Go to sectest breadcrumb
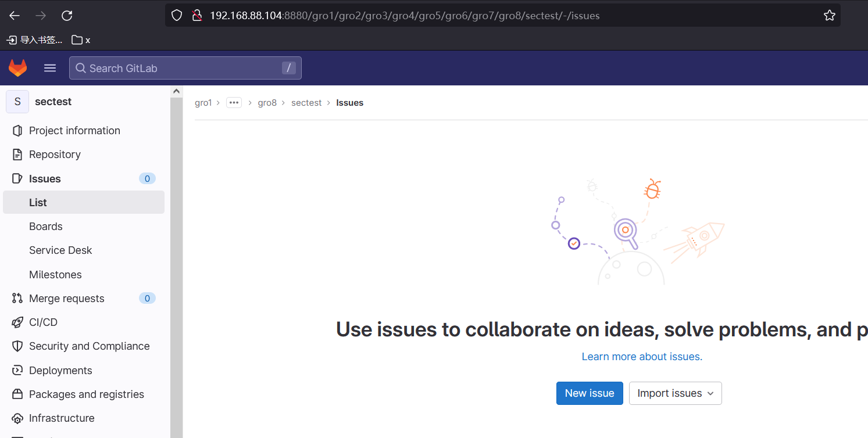 (x=306, y=103)
